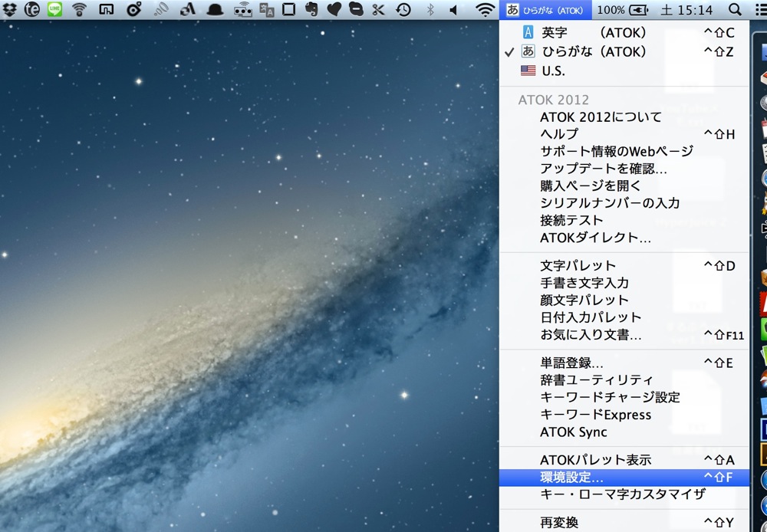Open キーワードチャージ設定
This screenshot has width=767, height=532.
click(624, 397)
